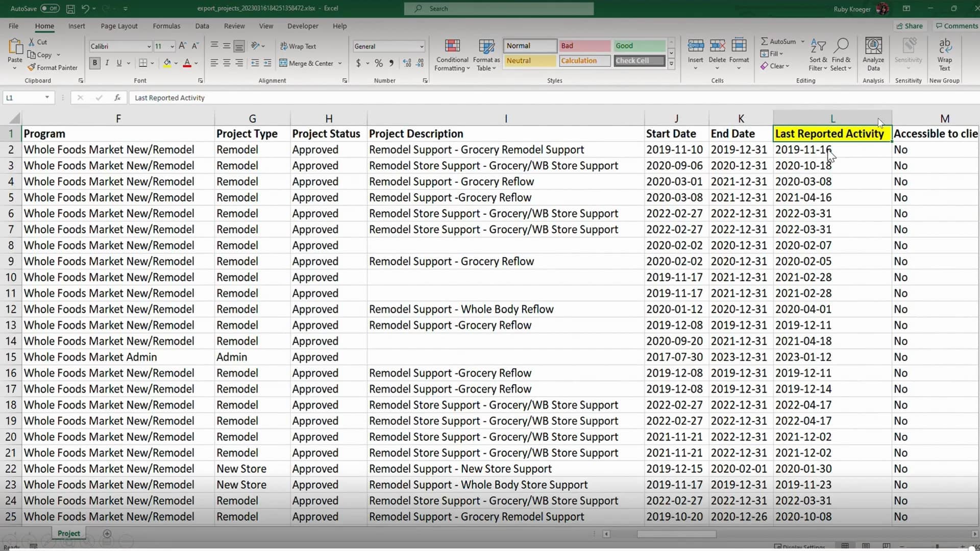Click the Share button
Image resolution: width=980 pixels, height=551 pixels.
click(909, 26)
